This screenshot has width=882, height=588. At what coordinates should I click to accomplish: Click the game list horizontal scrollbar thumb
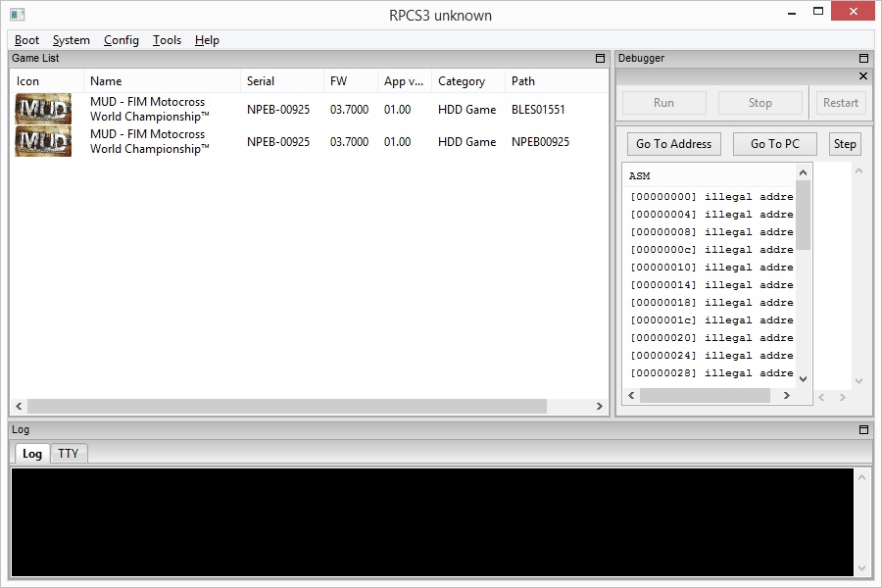pyautogui.click(x=287, y=407)
